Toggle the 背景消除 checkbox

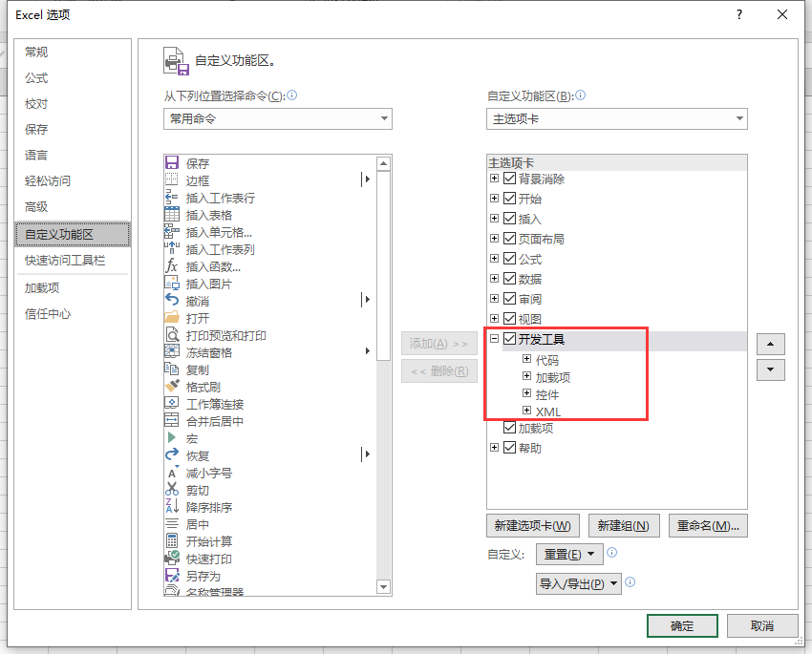[x=510, y=179]
